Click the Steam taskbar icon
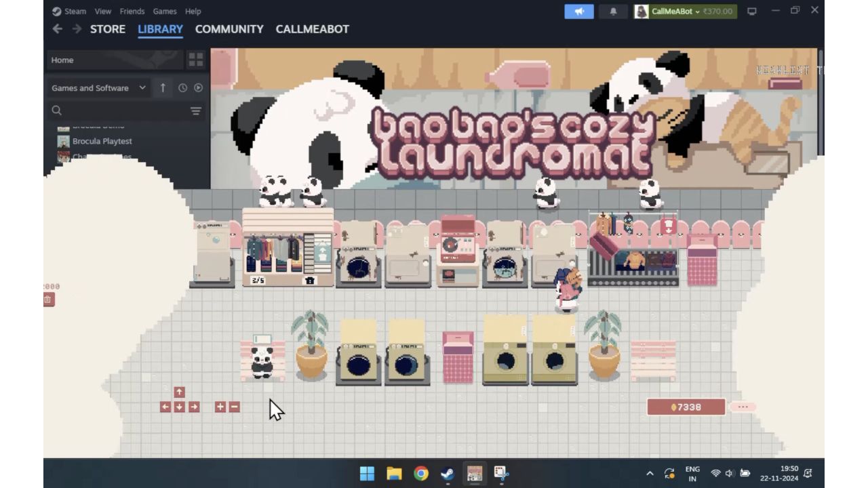The height and width of the screenshot is (488, 868). [x=448, y=473]
